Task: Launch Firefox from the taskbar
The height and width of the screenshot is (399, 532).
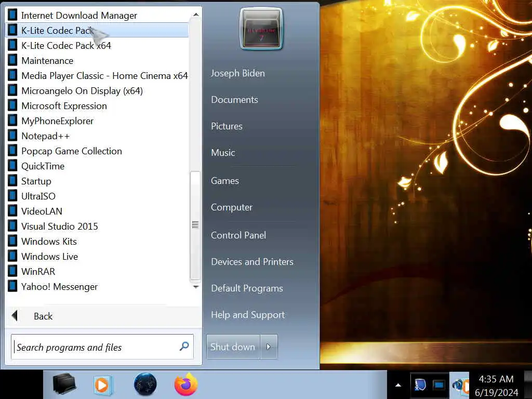Action: coord(186,384)
